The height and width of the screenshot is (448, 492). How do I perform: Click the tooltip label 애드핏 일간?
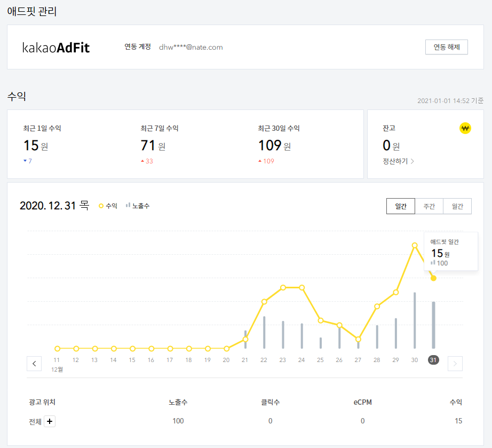click(445, 242)
